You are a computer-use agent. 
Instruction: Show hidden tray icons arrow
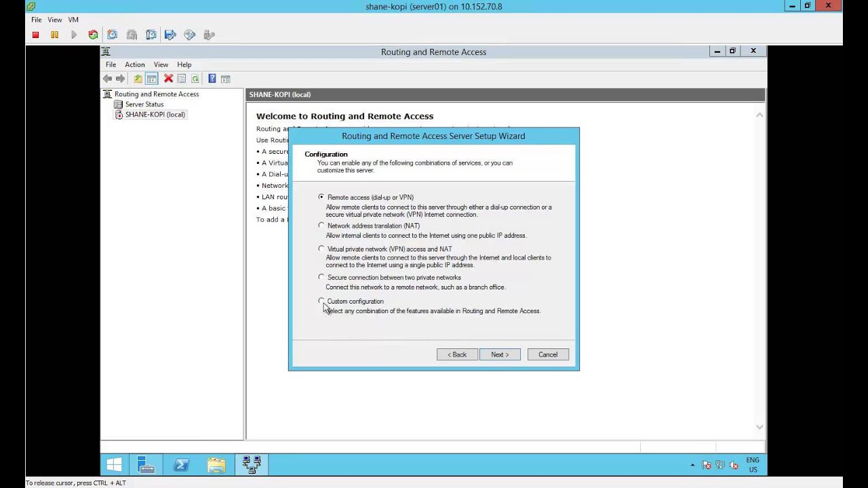click(692, 465)
